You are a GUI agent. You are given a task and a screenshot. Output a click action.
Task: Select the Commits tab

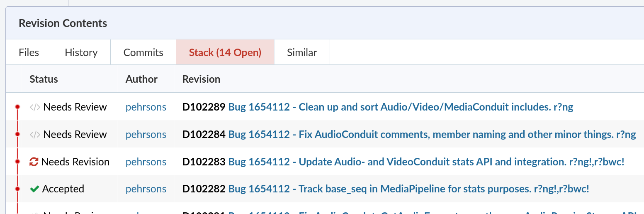click(143, 53)
